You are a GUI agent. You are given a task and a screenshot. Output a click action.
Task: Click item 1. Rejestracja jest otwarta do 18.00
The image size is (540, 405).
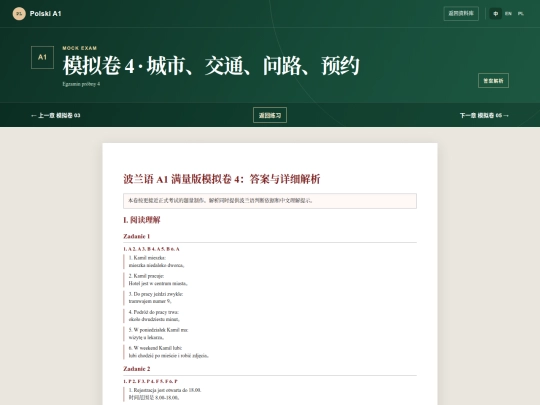(165, 390)
